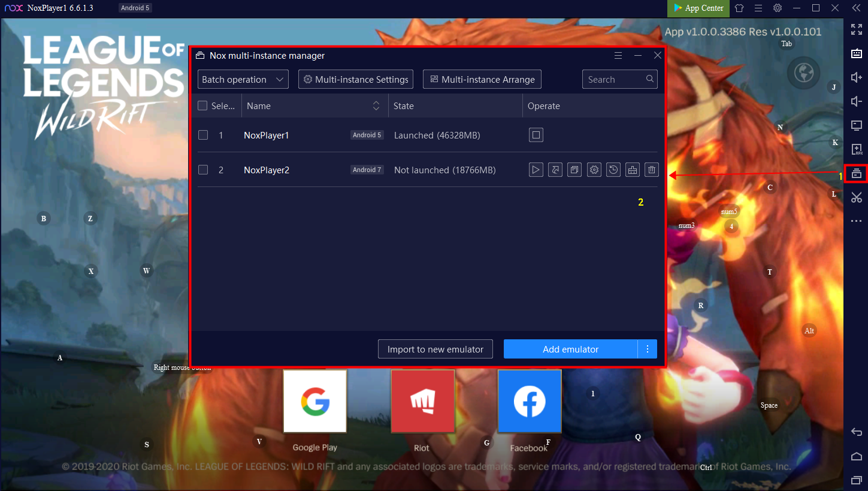
Task: Increase volume from the sidebar
Action: pos(857,77)
